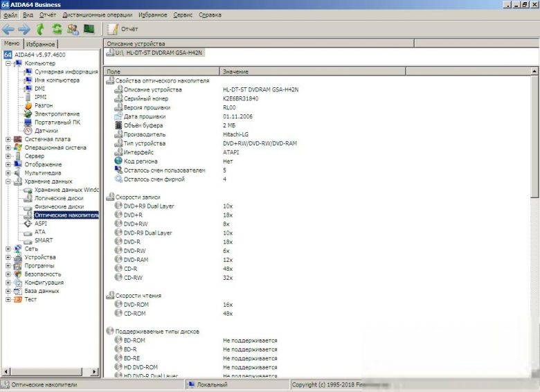Click the Отчёт report toolbar button
This screenshot has width=540, height=392.
point(123,29)
